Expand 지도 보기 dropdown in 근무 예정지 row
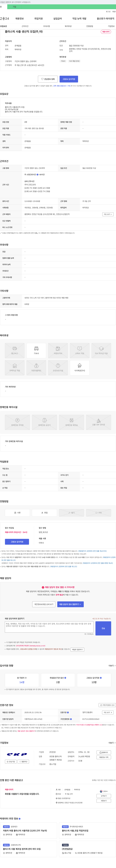The image size is (116, 868). pyautogui.click(x=108, y=214)
